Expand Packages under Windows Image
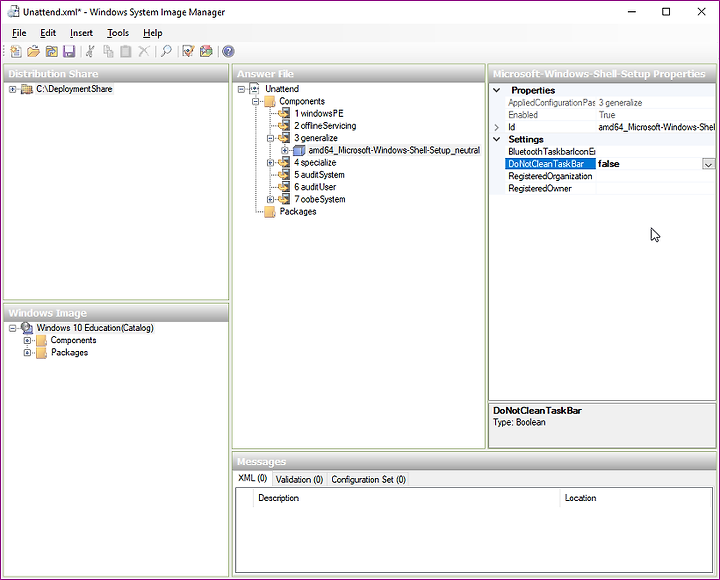Image resolution: width=720 pixels, height=580 pixels. [x=27, y=353]
